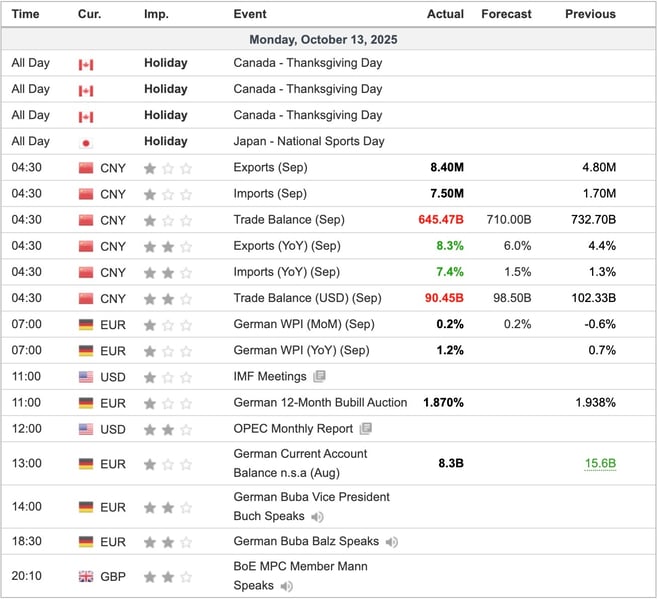This screenshot has width=658, height=600.
Task: Click the UK flag beside GBP
Action: (86, 577)
